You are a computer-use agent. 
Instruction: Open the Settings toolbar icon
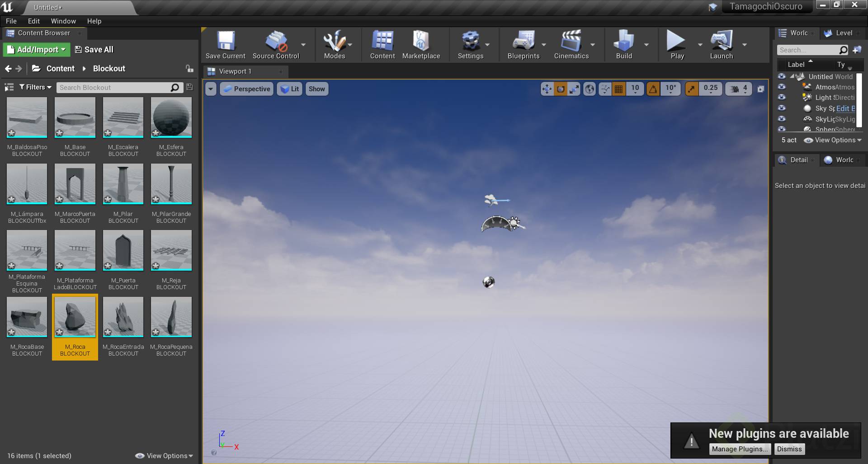[471, 44]
